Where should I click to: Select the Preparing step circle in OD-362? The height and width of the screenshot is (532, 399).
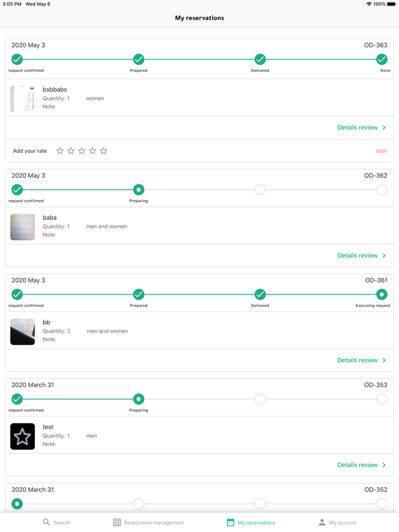pos(139,190)
